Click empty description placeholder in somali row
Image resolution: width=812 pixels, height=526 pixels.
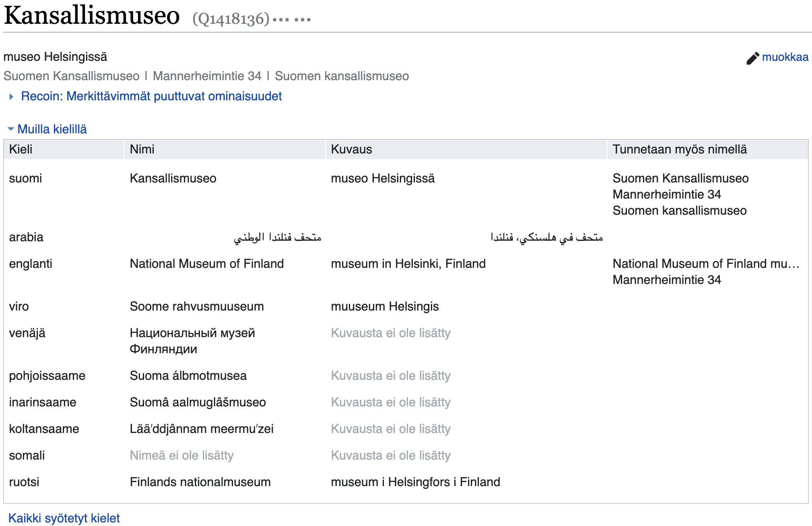tap(391, 456)
